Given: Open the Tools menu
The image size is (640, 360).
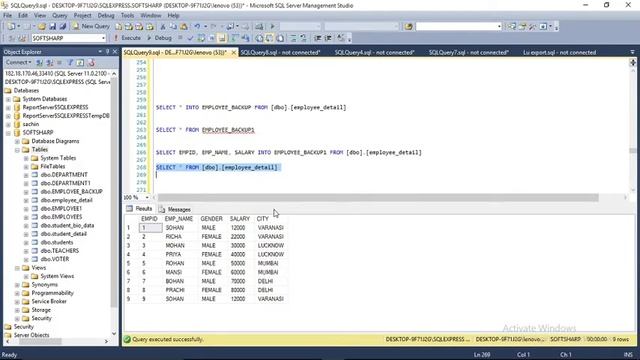Looking at the screenshot, I should [127, 16].
